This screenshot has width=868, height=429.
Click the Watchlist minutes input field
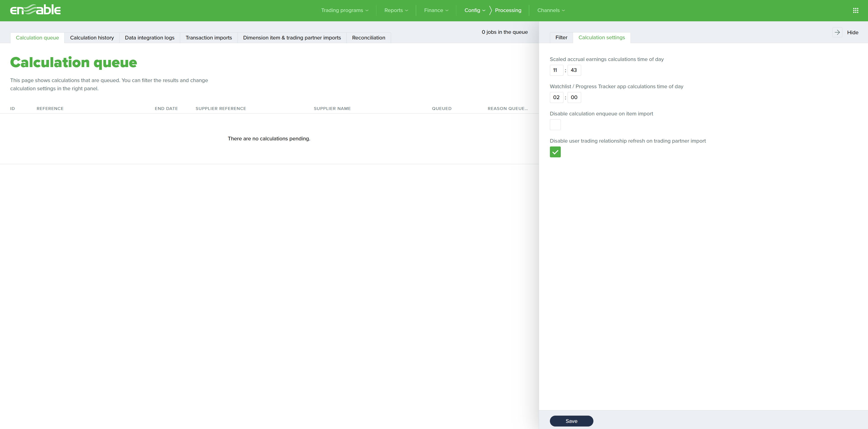574,97
